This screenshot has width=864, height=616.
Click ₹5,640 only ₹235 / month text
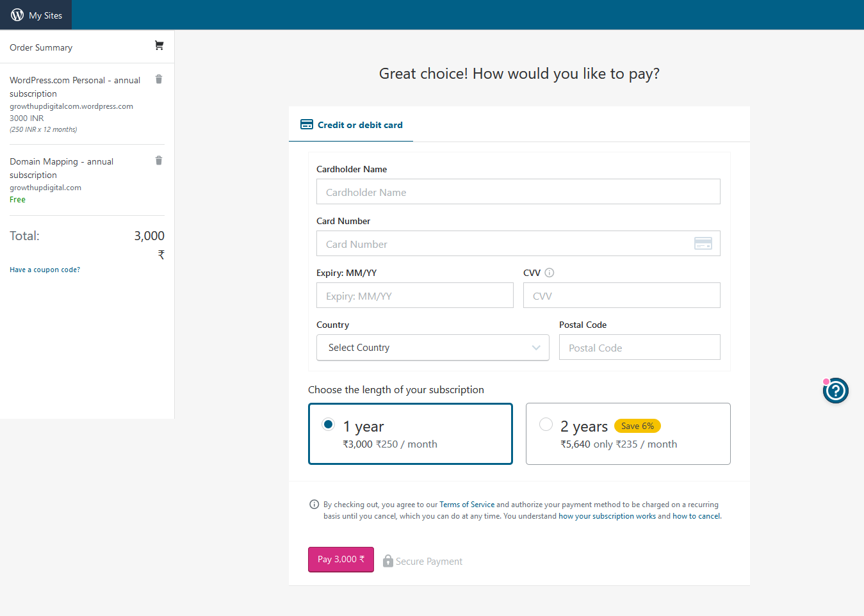click(x=619, y=444)
